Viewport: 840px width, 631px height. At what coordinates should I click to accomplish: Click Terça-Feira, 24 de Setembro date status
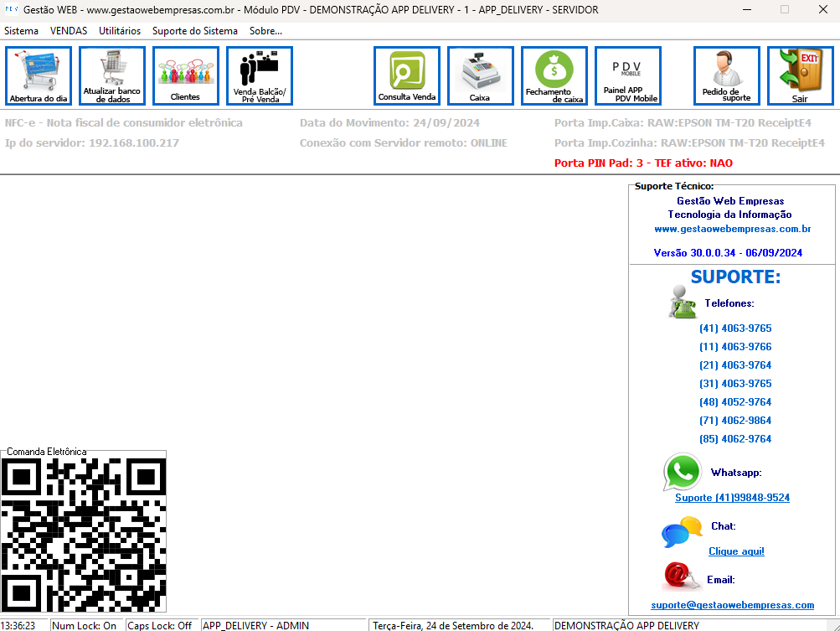(x=453, y=626)
